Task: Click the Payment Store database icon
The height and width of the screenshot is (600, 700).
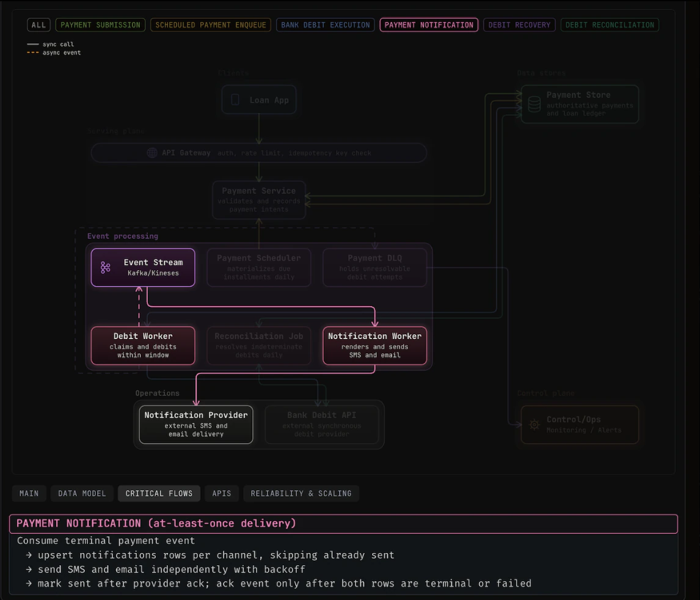Action: (534, 104)
